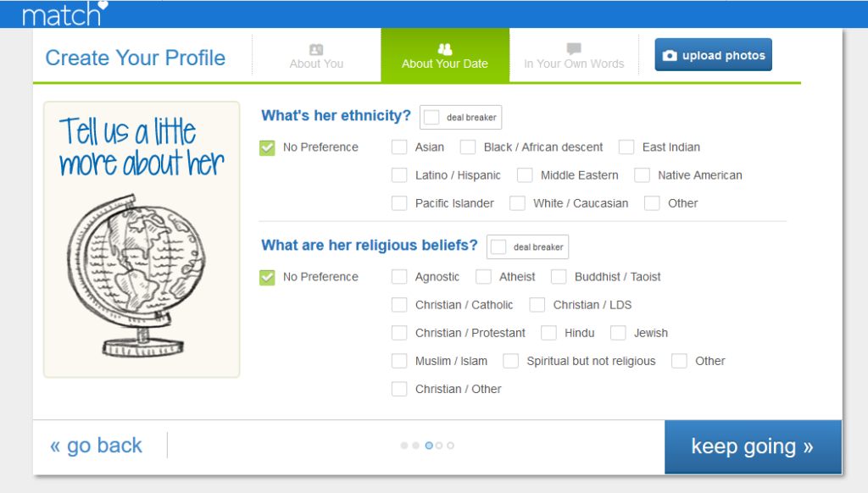The height and width of the screenshot is (493, 868).
Task: Open the In Your Own Words tab
Action: [x=574, y=64]
